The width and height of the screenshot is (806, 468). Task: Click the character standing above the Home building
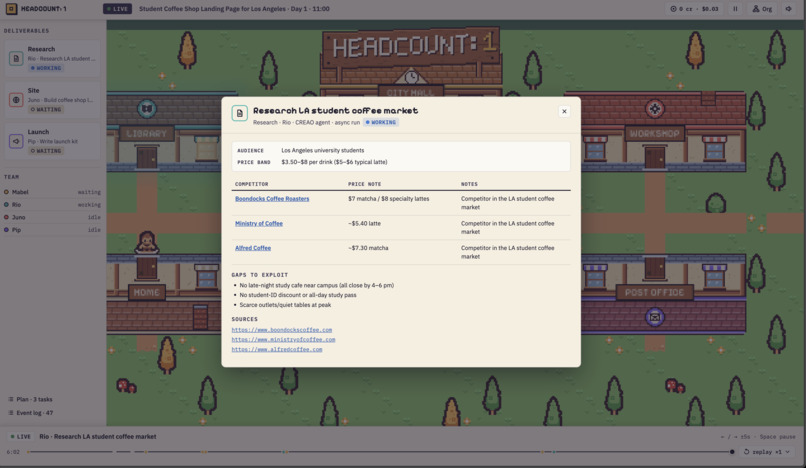pyautogui.click(x=146, y=242)
